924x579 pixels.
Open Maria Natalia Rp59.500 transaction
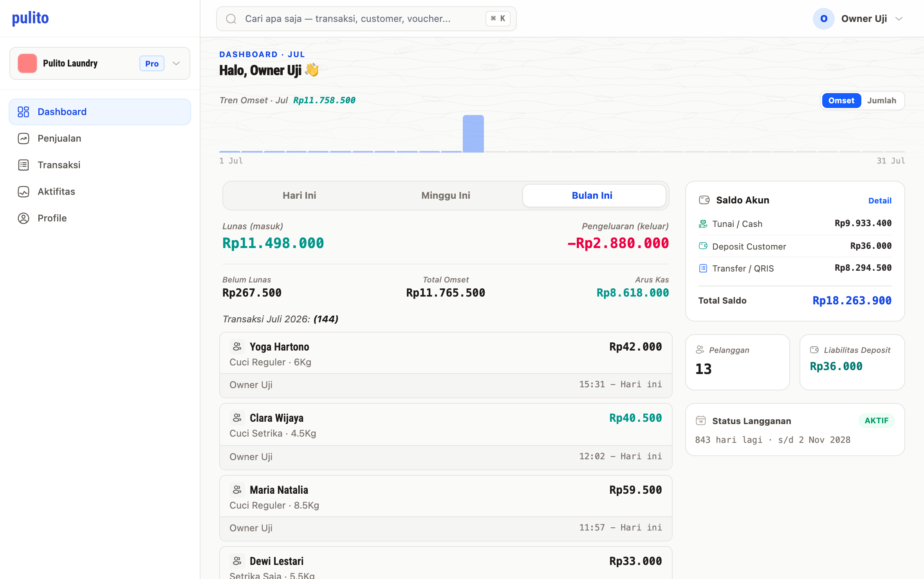click(x=446, y=508)
